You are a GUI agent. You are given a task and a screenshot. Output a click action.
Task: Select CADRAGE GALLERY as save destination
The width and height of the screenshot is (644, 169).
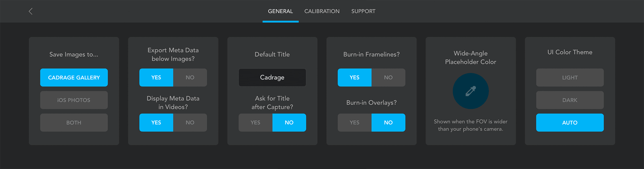coord(74,77)
